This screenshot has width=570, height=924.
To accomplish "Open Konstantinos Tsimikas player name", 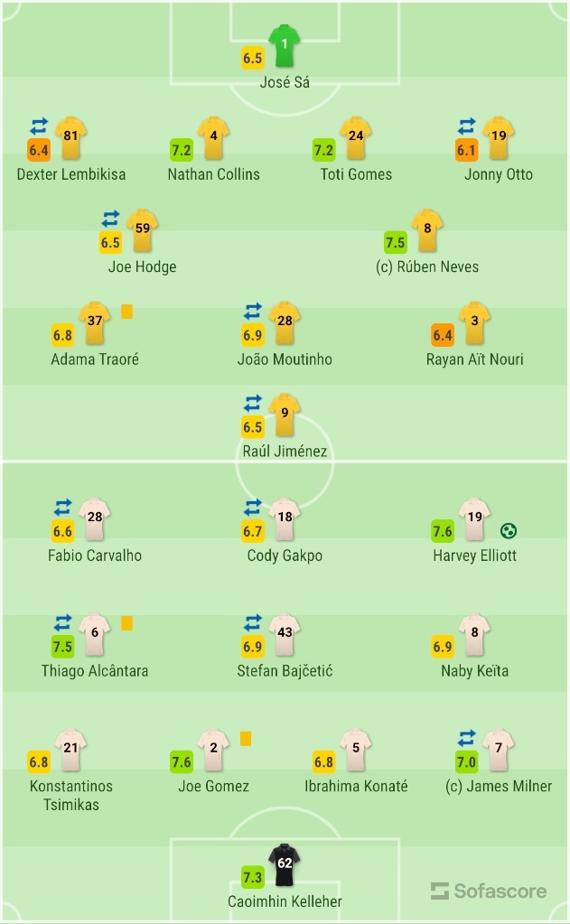I will click(71, 796).
